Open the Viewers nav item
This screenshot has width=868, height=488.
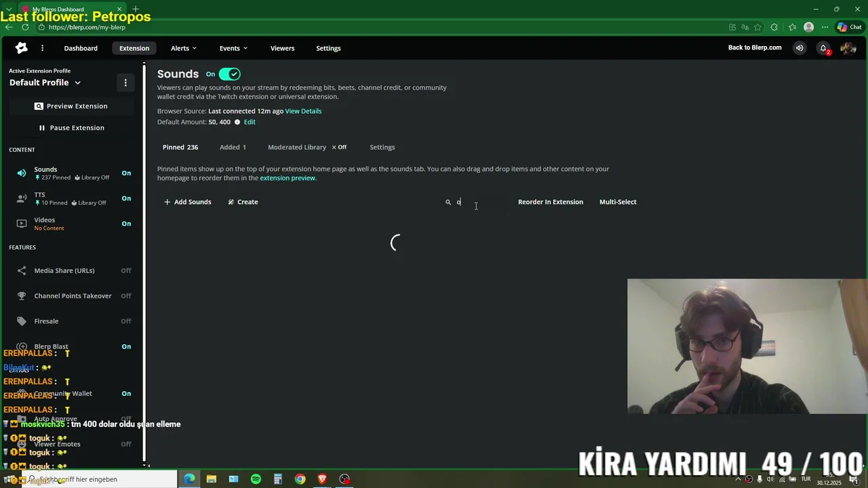282,48
